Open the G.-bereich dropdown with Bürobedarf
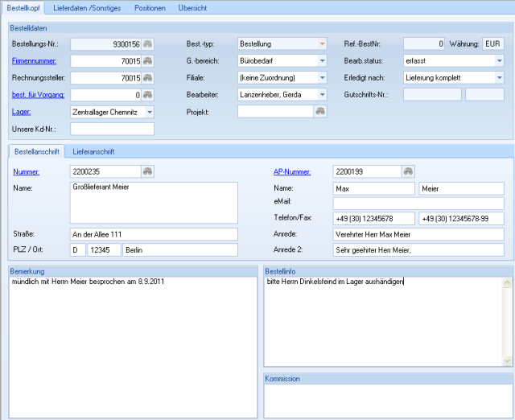Screen dimensions: 515x420 click(322, 60)
